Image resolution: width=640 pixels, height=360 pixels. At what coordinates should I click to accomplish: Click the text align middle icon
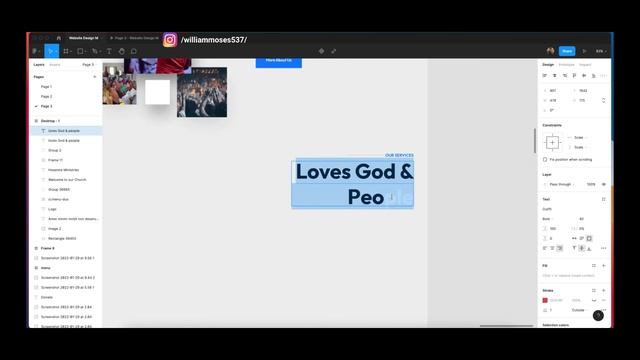coord(582,248)
